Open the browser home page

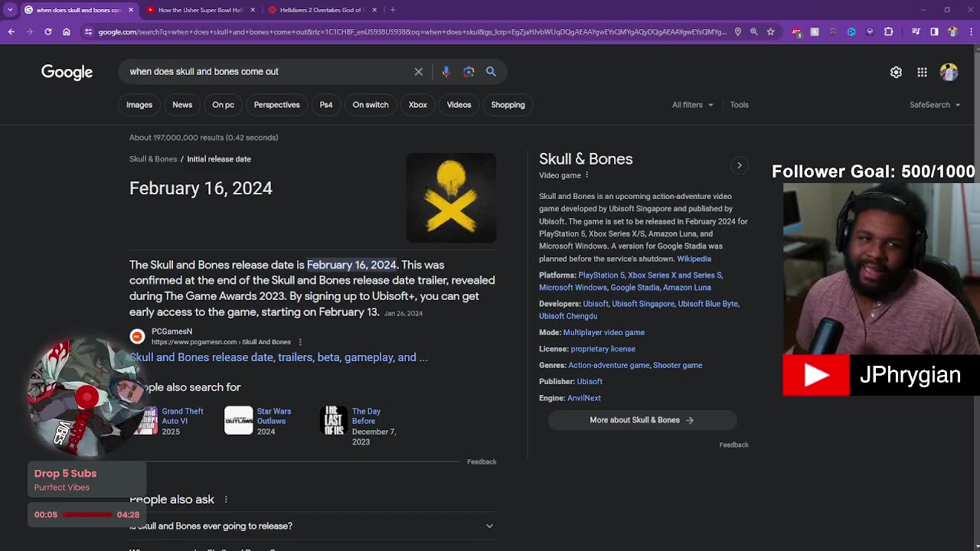point(67,31)
